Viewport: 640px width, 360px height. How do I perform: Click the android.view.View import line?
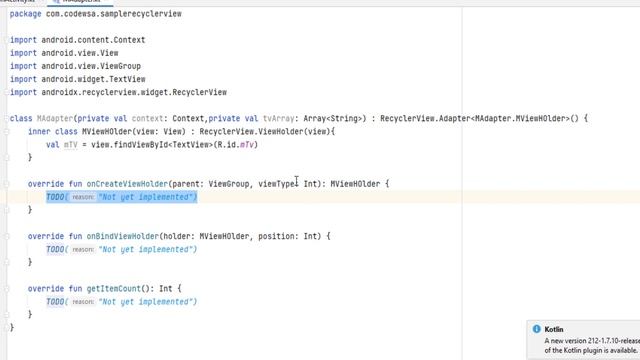pyautogui.click(x=64, y=53)
